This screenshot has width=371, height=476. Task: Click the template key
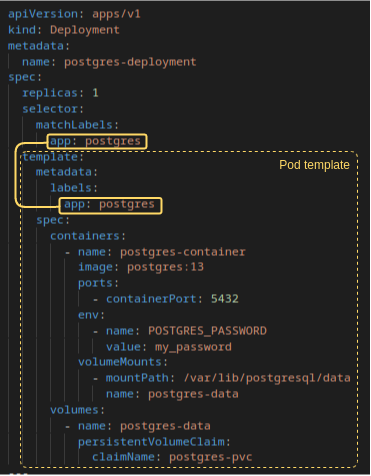point(50,157)
